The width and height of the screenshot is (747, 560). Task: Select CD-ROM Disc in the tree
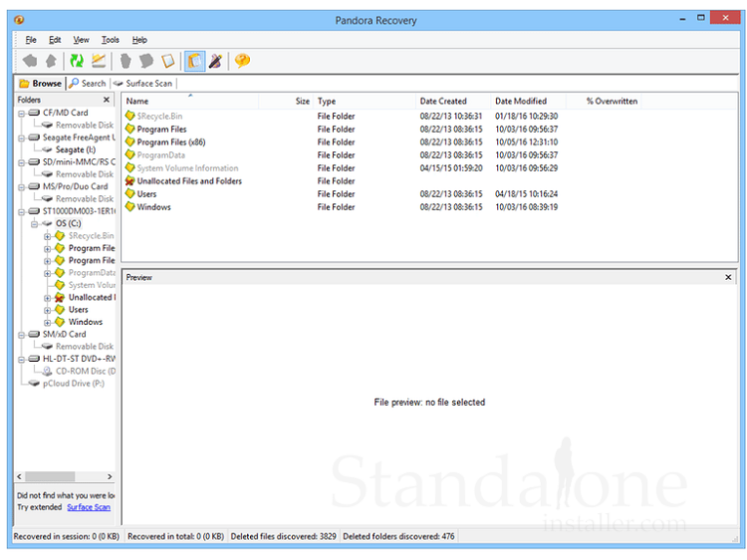86,371
